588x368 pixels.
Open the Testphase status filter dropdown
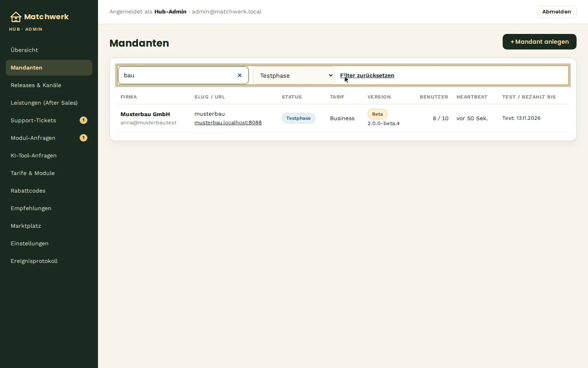pyautogui.click(x=294, y=76)
